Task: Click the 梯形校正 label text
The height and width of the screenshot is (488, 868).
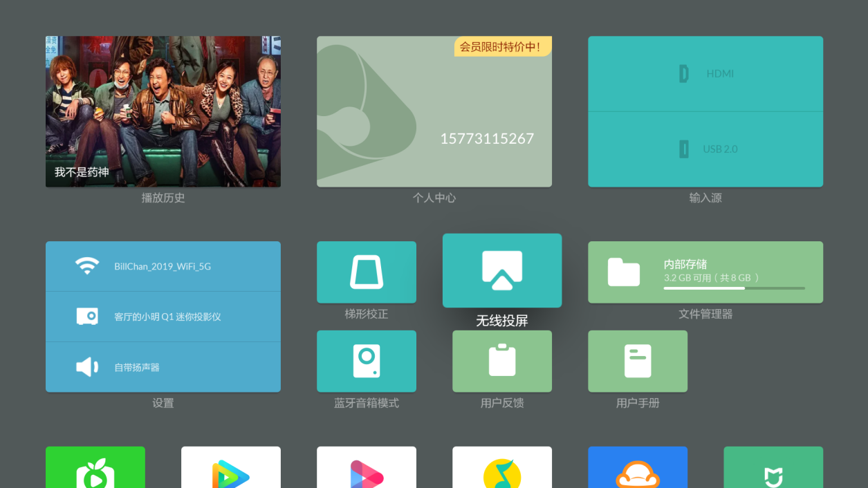Action: click(x=367, y=314)
